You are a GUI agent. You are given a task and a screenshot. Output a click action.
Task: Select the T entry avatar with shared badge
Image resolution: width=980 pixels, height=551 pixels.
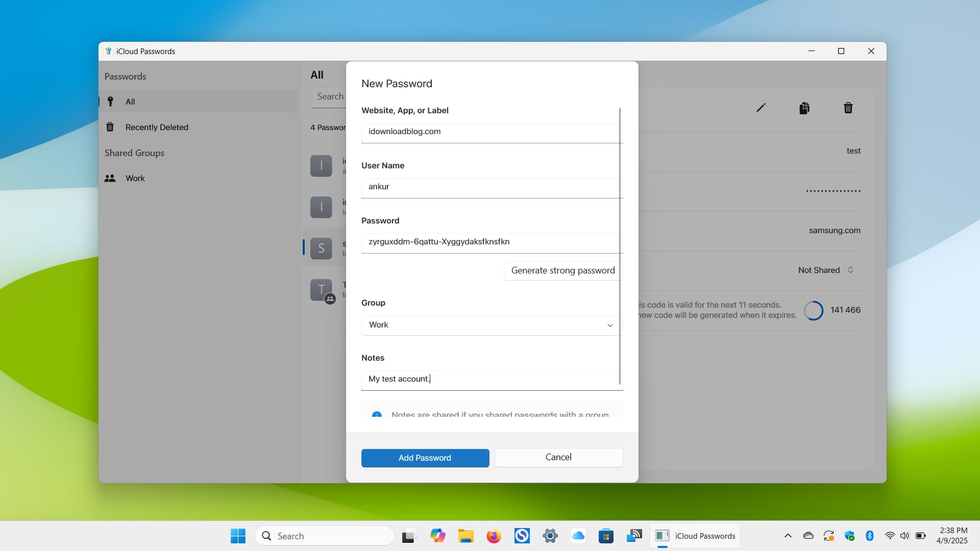[x=321, y=290]
